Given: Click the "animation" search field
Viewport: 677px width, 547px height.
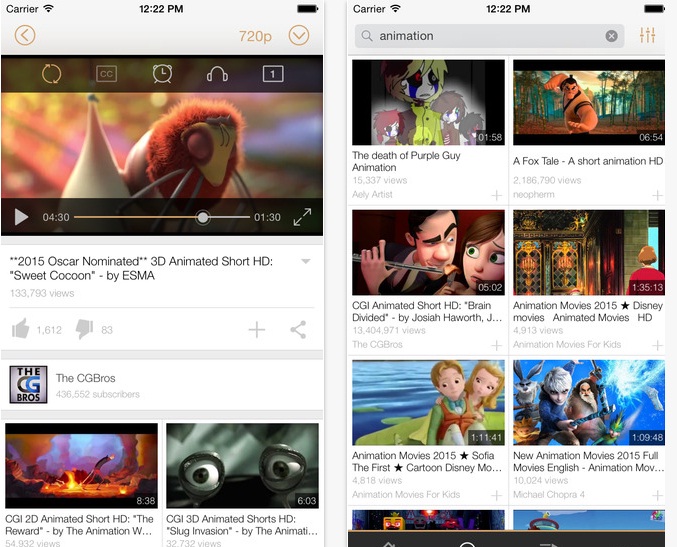Looking at the screenshot, I should click(x=489, y=36).
